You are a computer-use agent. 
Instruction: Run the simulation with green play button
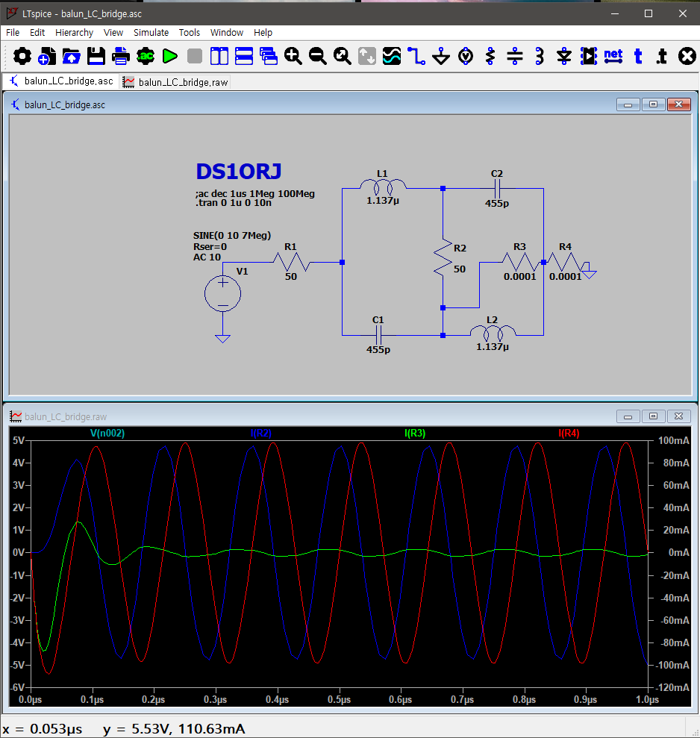tap(170, 57)
